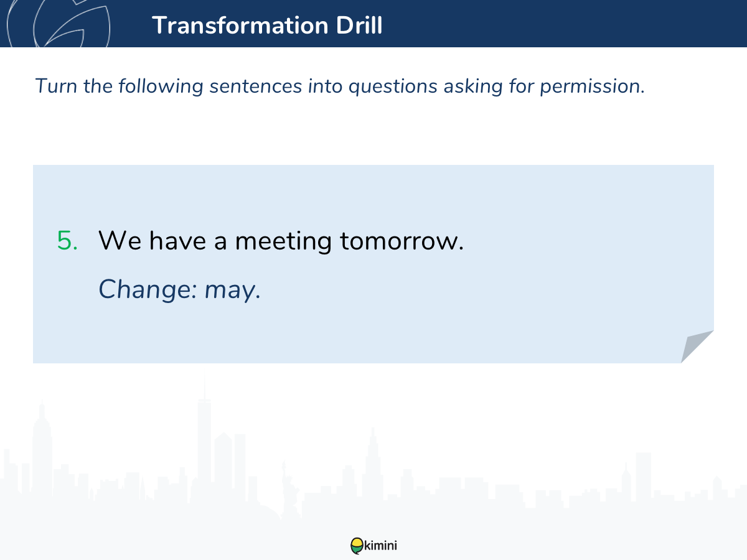
Task: Click the green question number "5."
Action: [x=68, y=241]
